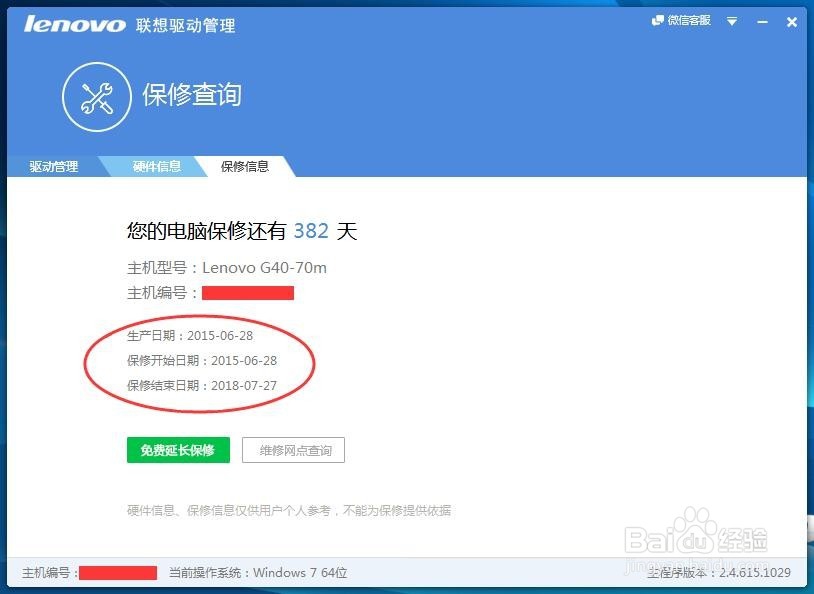Viewport: 814px width, 594px height.
Task: Click the disclaimer text about 保修提供依据
Action: click(x=289, y=511)
